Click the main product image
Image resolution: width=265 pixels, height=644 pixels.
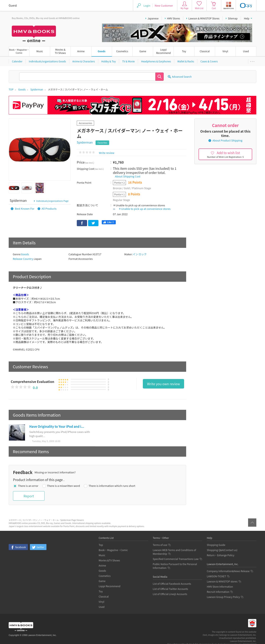click(40, 150)
